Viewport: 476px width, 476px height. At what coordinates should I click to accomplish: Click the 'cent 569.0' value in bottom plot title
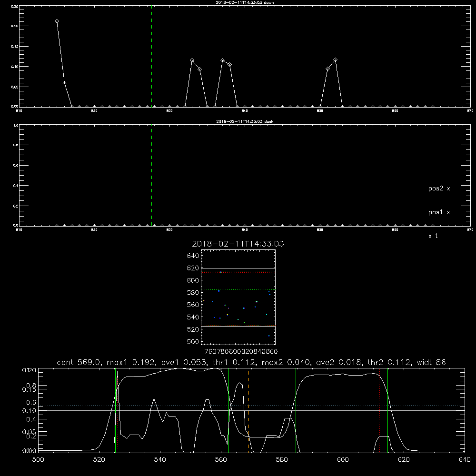tap(79, 362)
